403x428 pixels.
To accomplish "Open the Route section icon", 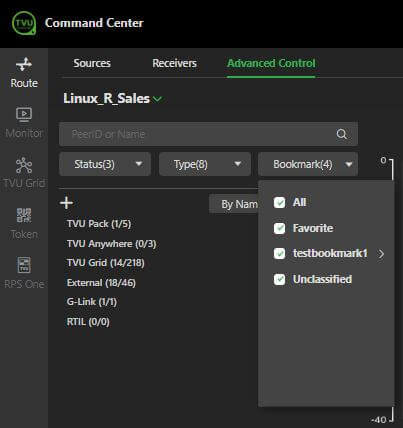I will point(24,64).
